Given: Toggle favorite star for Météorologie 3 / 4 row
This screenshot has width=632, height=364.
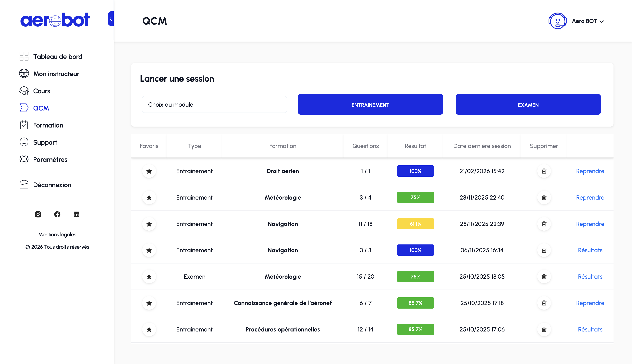Looking at the screenshot, I should pyautogui.click(x=149, y=198).
